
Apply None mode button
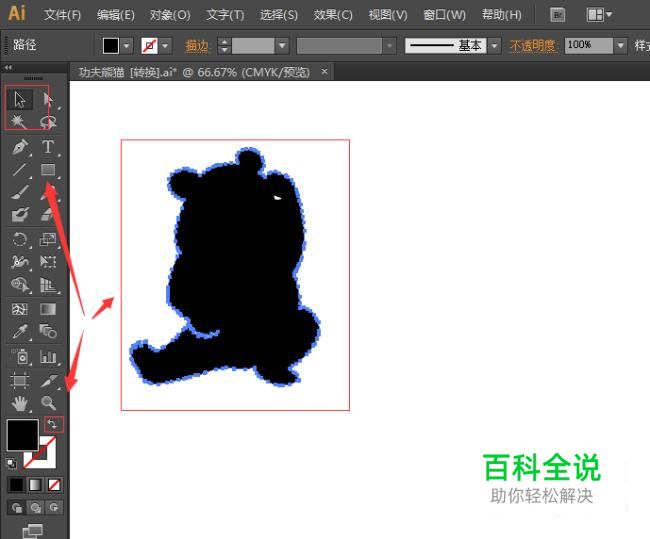coord(54,485)
